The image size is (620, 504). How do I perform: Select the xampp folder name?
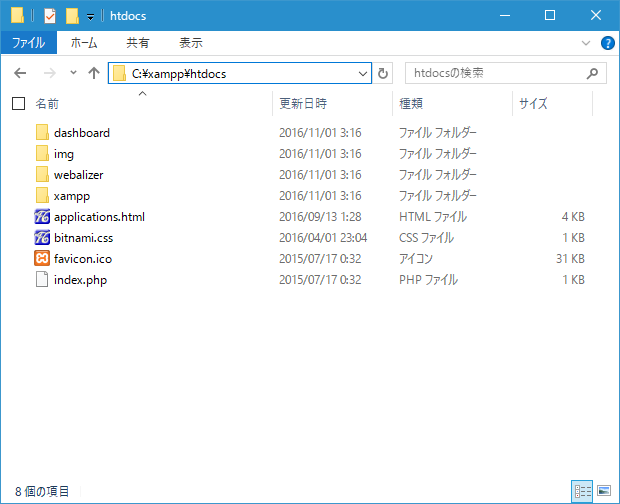coord(72,196)
